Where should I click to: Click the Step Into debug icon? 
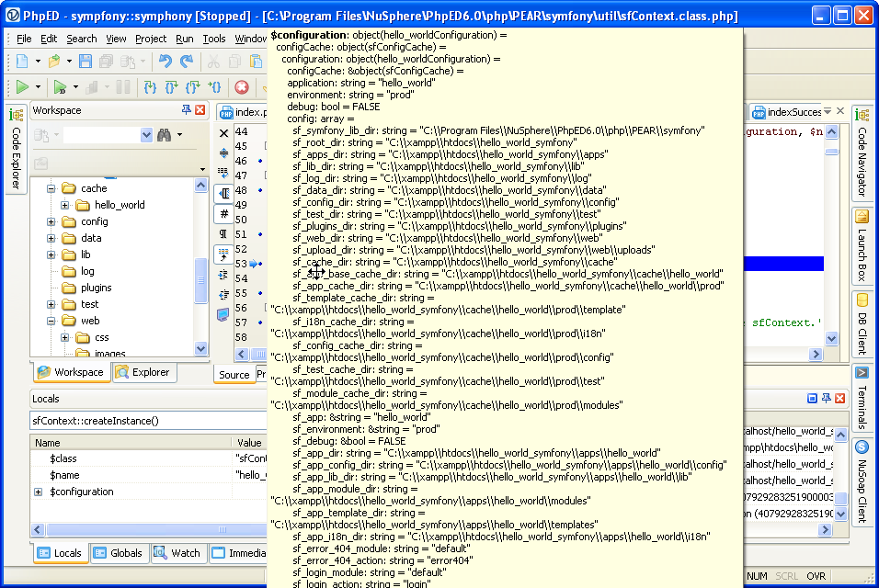pos(150,87)
